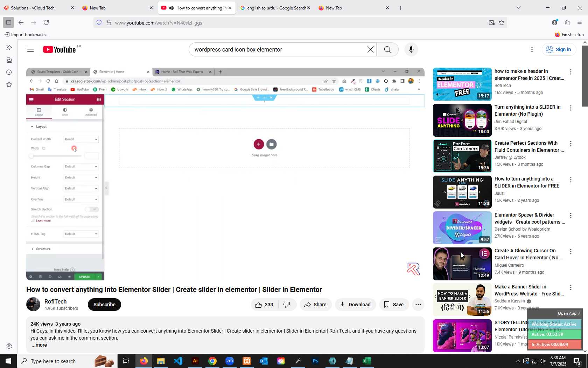Click Import bookmarks link
Screen dimensions: 588x368
[27, 34]
